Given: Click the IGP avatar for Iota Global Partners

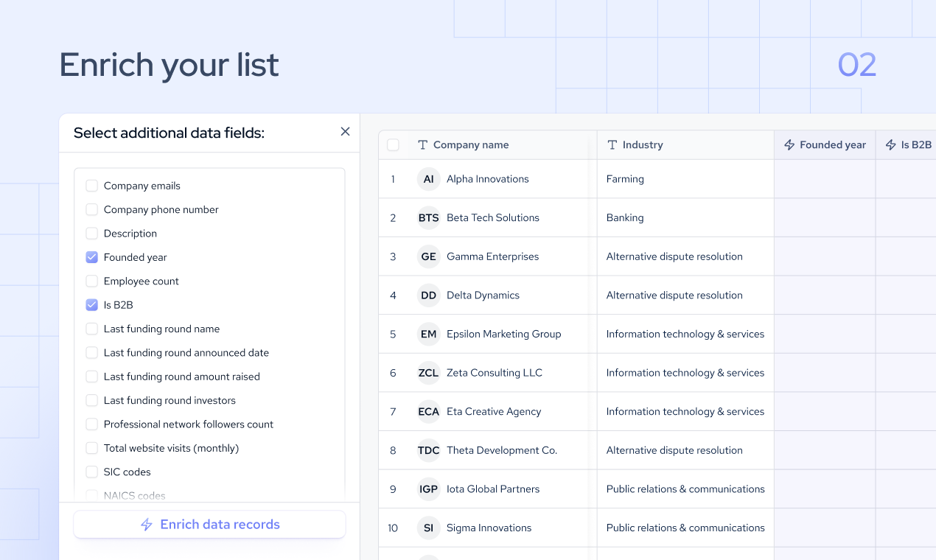Looking at the screenshot, I should tap(428, 489).
